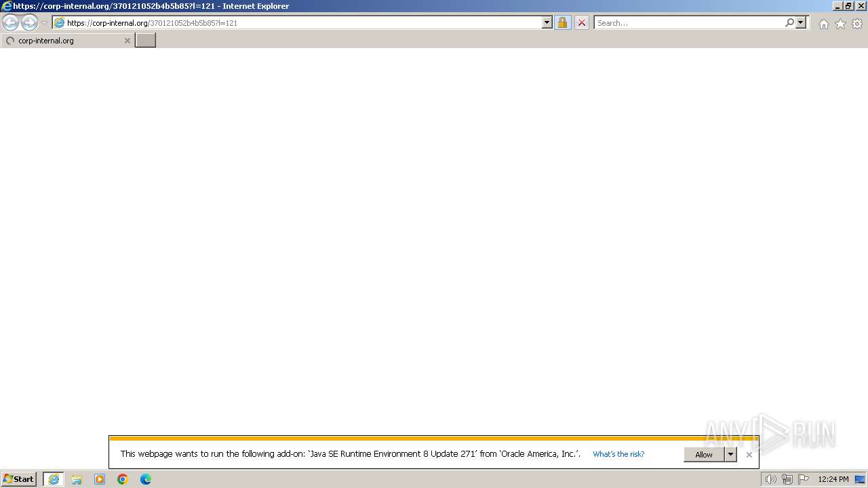The width and height of the screenshot is (868, 488).
Task: Open a new tab
Action: [x=146, y=41]
